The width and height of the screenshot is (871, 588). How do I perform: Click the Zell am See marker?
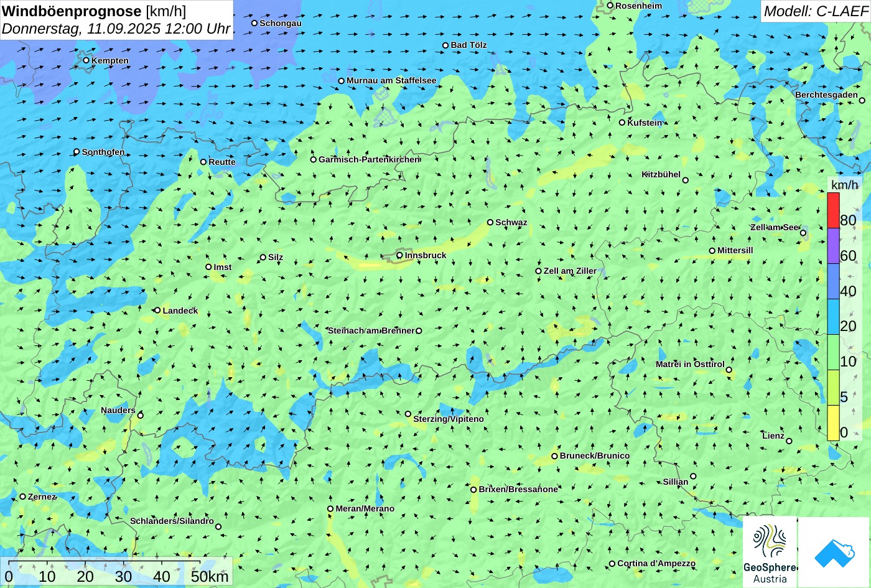(803, 233)
